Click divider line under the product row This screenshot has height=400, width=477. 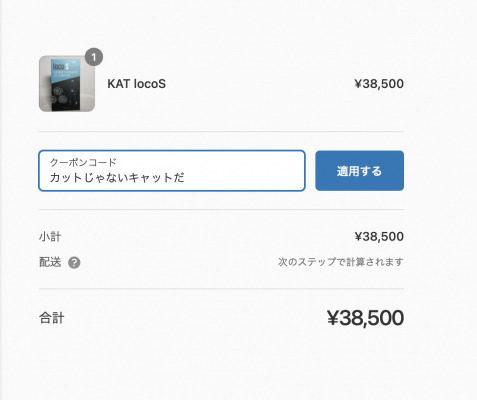[221, 132]
